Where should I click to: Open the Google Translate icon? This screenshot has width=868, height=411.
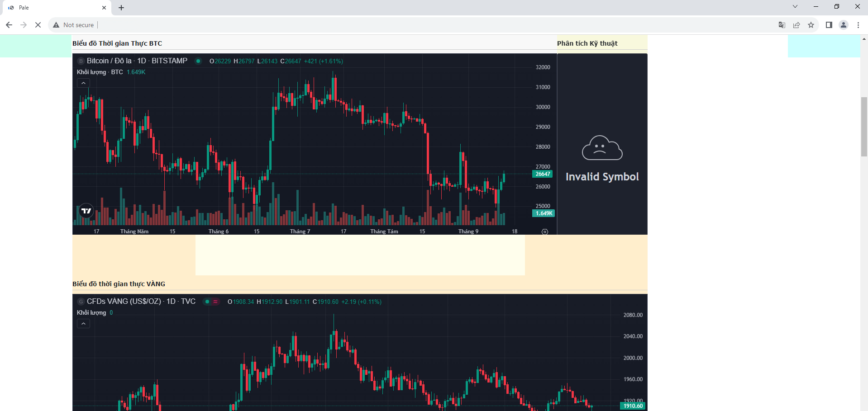click(x=782, y=25)
